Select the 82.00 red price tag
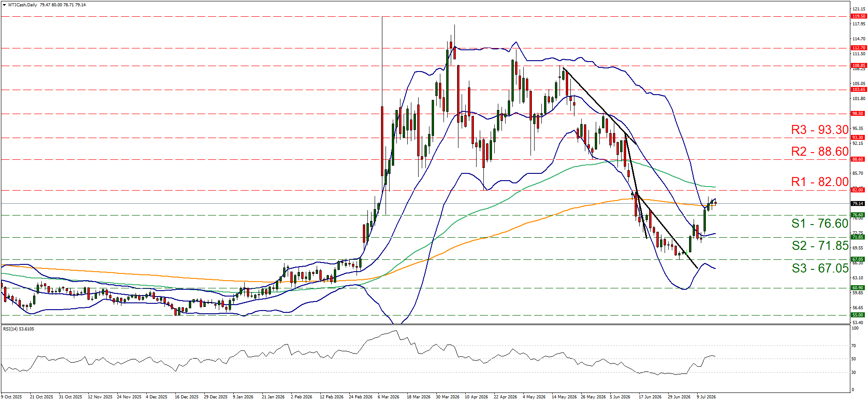 pos(858,190)
